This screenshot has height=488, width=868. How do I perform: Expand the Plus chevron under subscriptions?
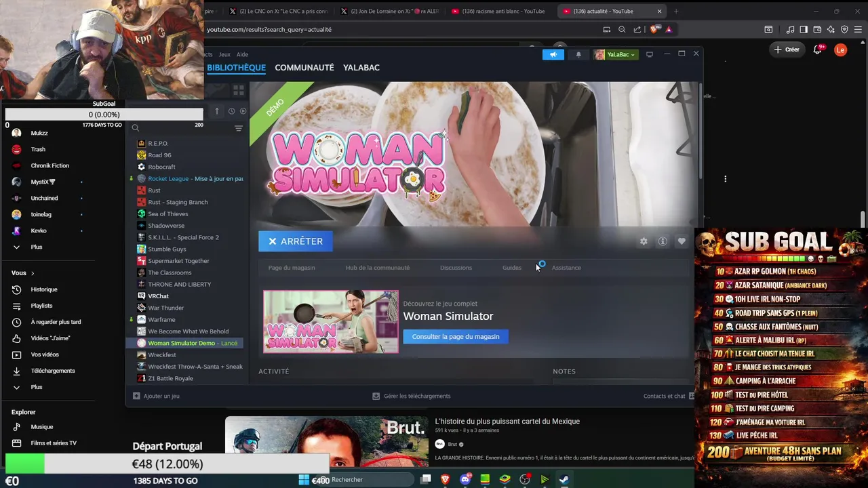click(x=16, y=247)
